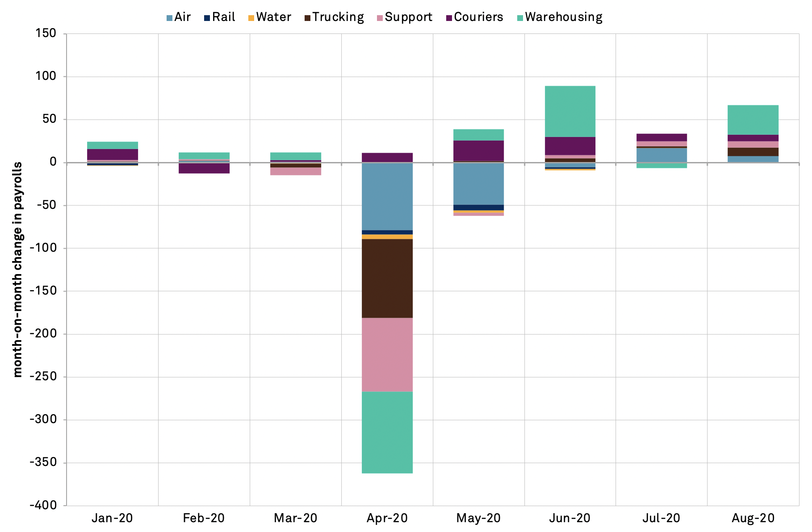Select the Jun-20 Warehousing bar segment
Screen dimensions: 812x532
coord(570,112)
